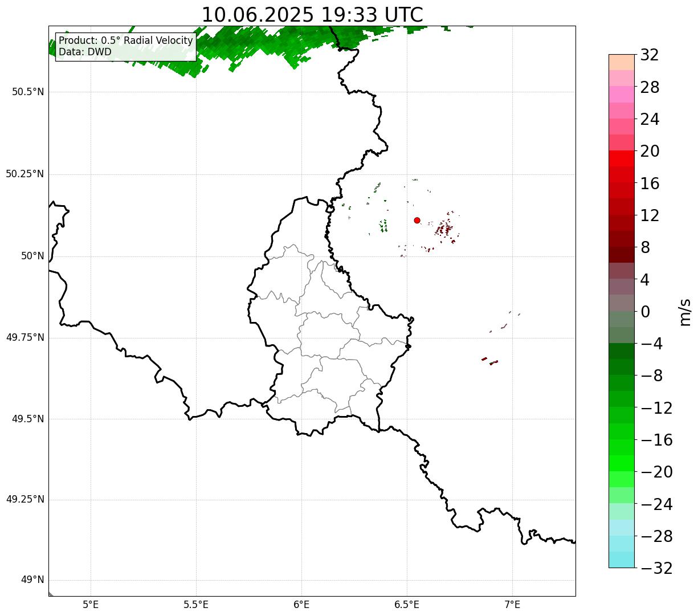Click the red echo pair near 49.7°N

pos(489,361)
